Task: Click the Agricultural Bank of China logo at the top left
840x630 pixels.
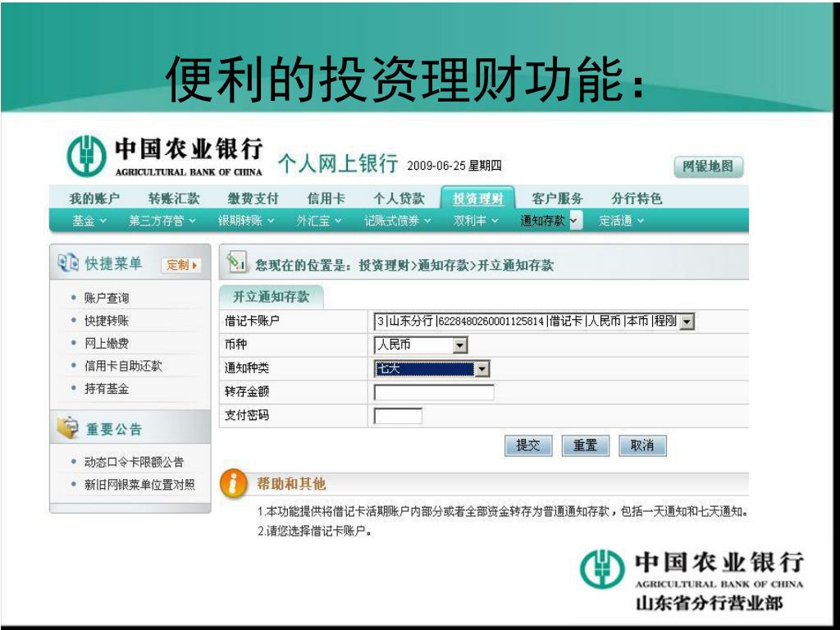Action: (164, 156)
